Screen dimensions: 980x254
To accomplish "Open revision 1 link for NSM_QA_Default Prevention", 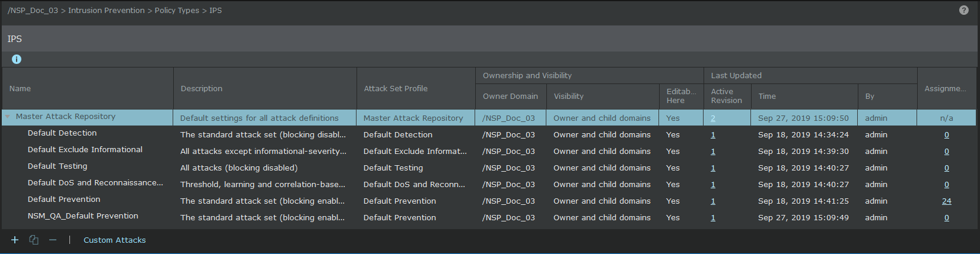I will click(713, 217).
